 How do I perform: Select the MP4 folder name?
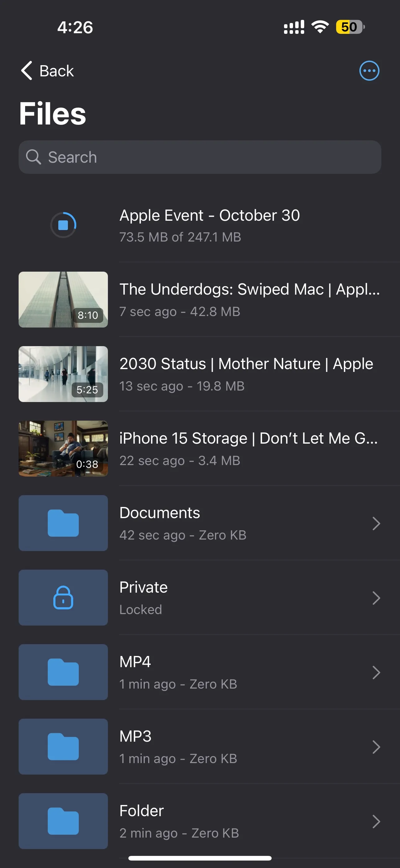coord(135,662)
